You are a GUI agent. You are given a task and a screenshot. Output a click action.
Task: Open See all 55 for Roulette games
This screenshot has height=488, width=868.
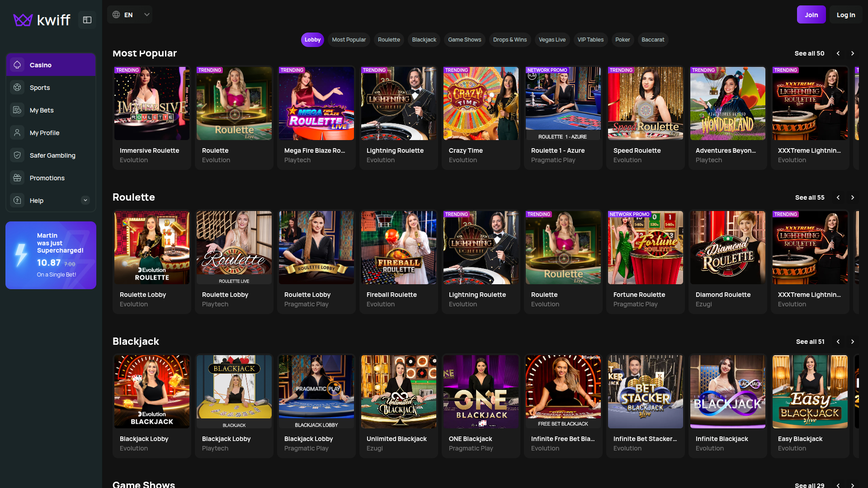click(x=809, y=197)
